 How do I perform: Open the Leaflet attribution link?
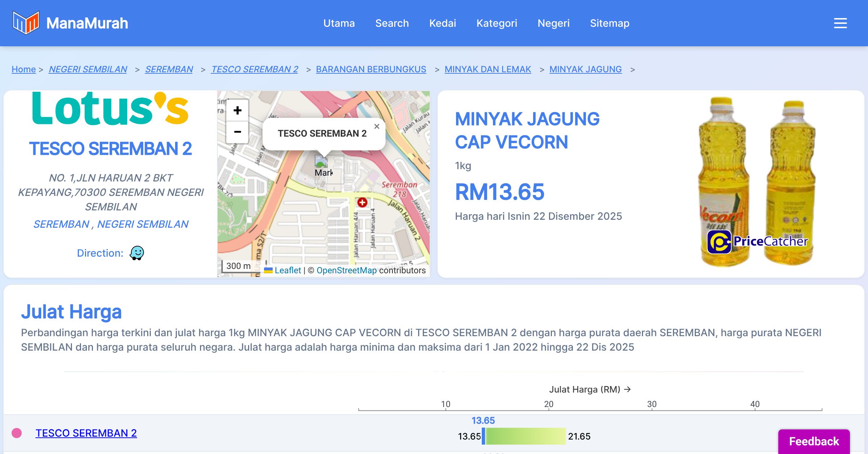tap(288, 270)
